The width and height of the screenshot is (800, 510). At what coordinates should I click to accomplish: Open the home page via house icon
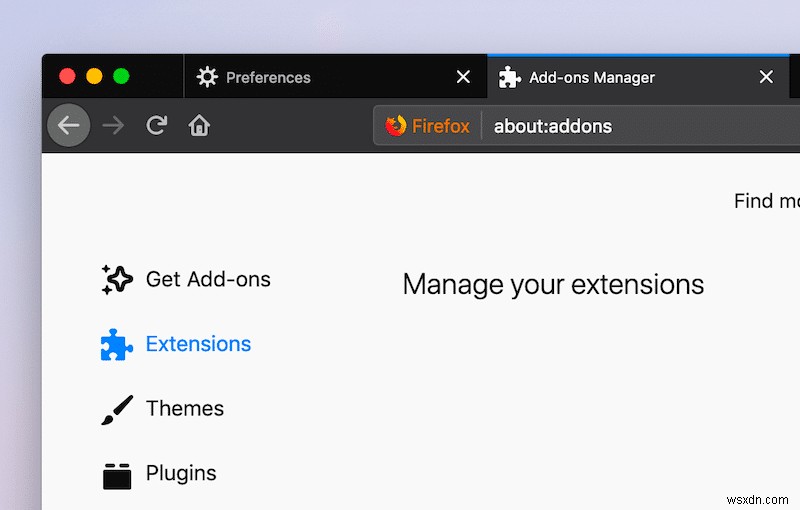pos(199,125)
